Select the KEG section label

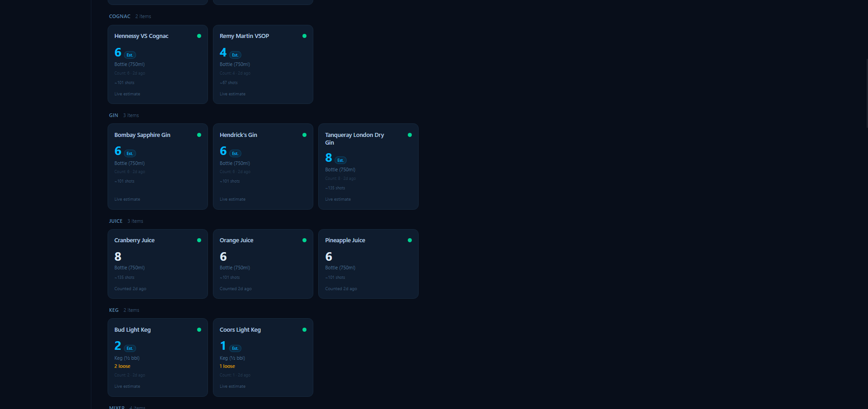pyautogui.click(x=113, y=310)
